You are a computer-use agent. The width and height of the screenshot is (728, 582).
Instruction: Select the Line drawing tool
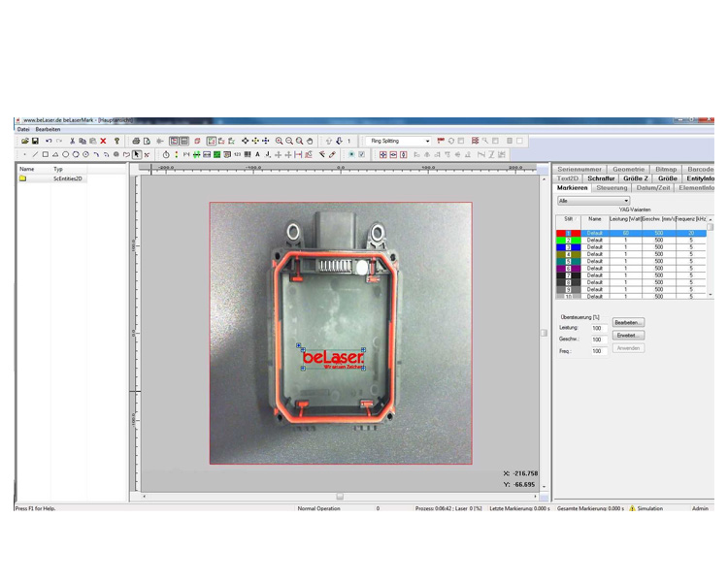34,154
